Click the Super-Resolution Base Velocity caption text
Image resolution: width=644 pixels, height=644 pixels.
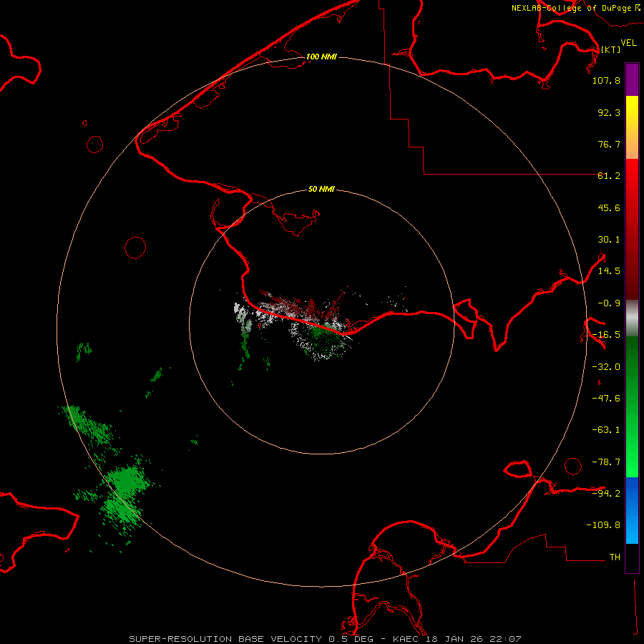[325, 639]
